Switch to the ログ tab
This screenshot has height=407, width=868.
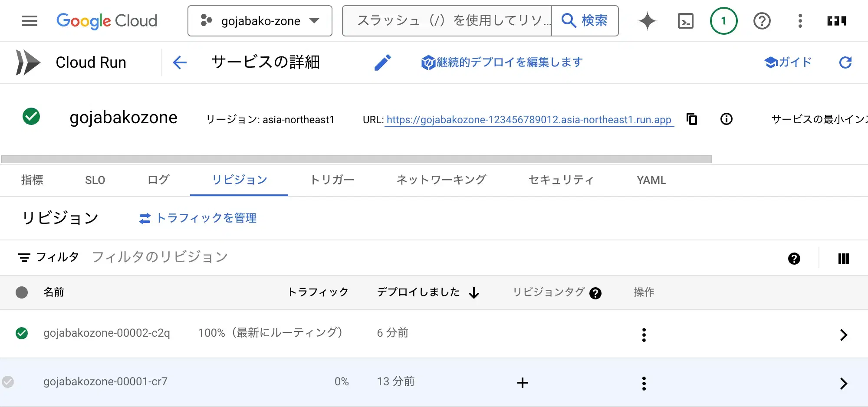point(158,180)
